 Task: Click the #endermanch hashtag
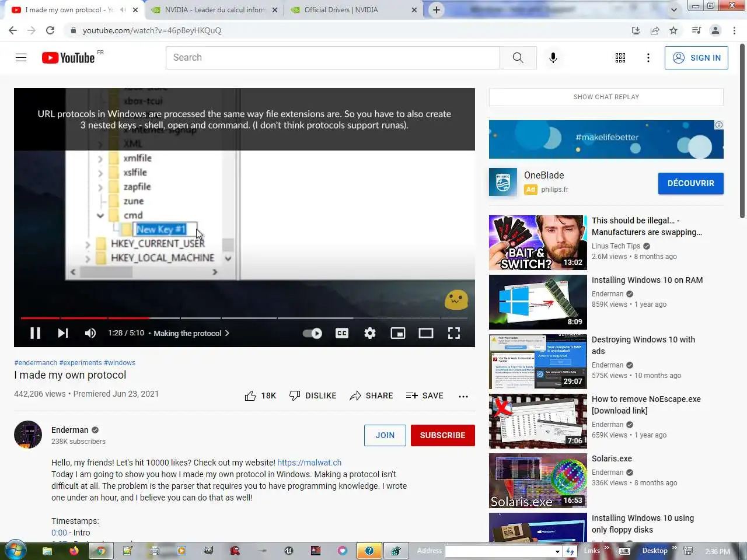click(36, 363)
